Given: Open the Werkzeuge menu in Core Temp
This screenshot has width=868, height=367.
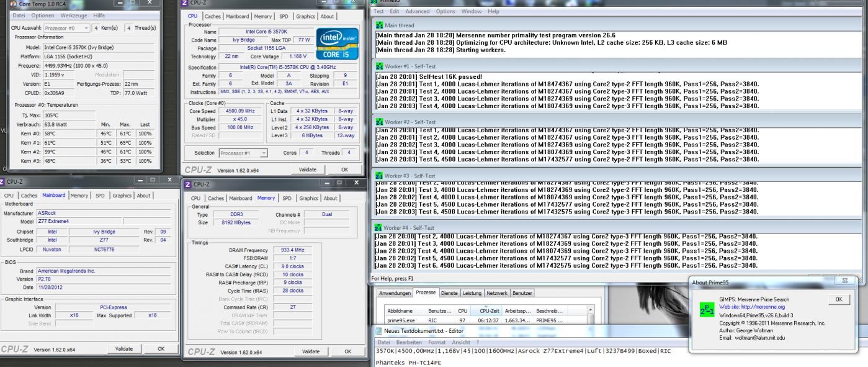Looking at the screenshot, I should coord(73,15).
